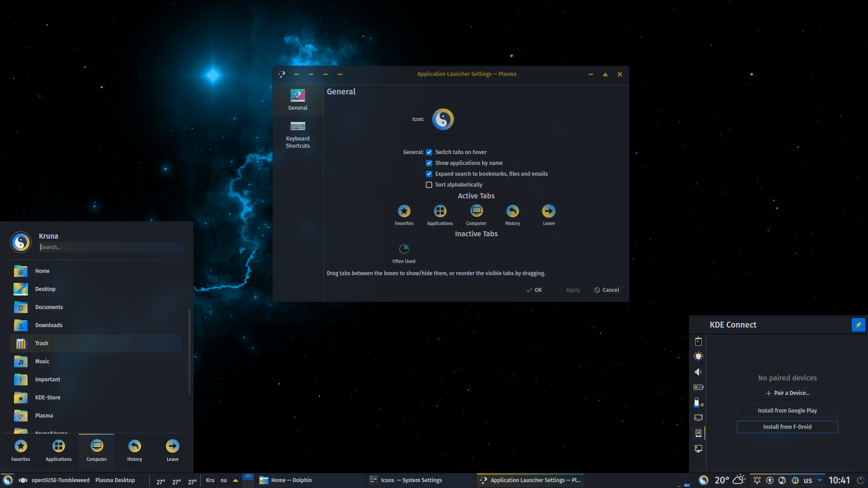Switch launcher to Applications tab

pos(59,451)
